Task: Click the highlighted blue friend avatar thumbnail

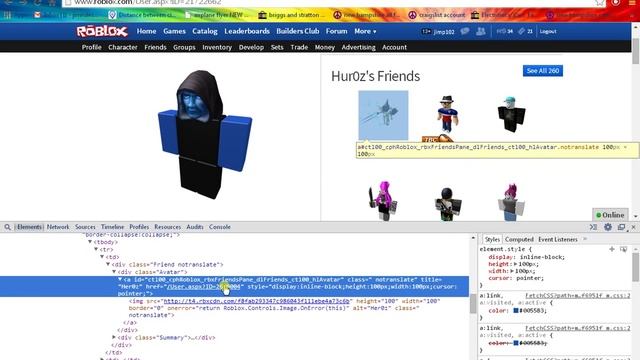Action: (383, 116)
